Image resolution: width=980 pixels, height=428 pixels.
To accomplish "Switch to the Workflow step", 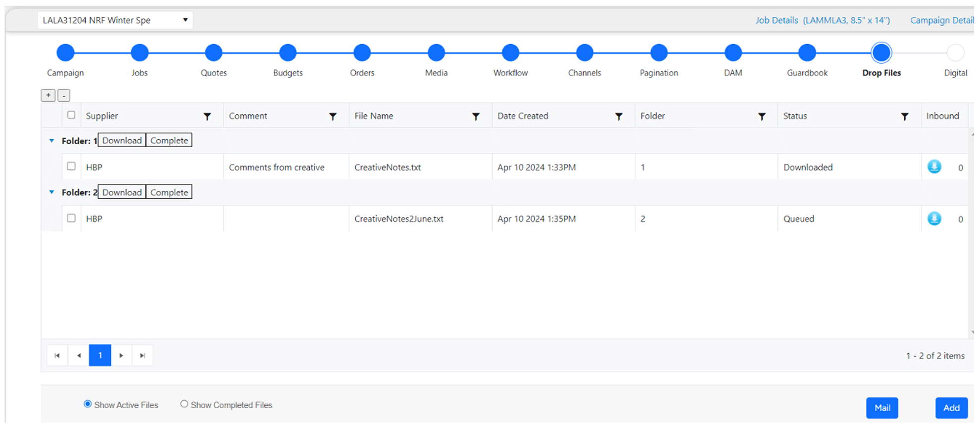I will [x=511, y=53].
